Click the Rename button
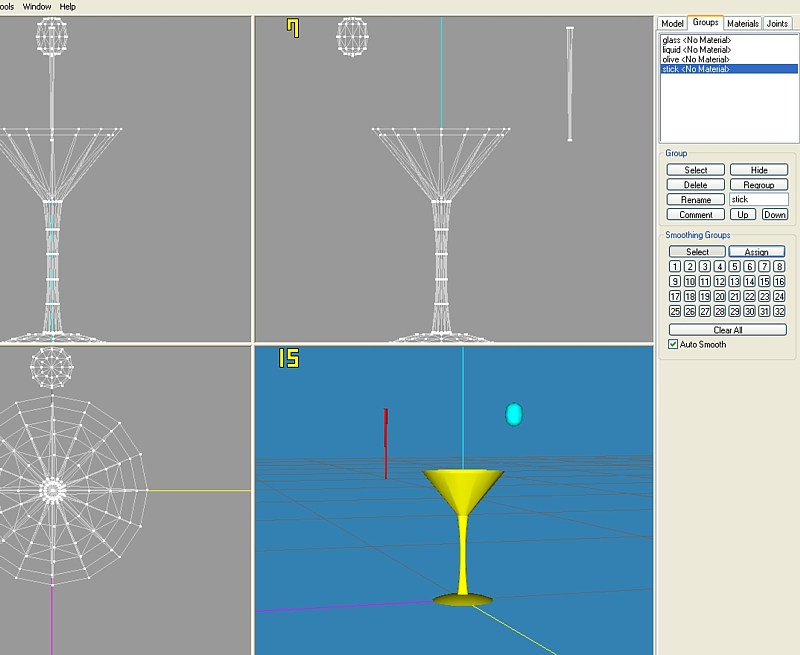 tap(696, 200)
